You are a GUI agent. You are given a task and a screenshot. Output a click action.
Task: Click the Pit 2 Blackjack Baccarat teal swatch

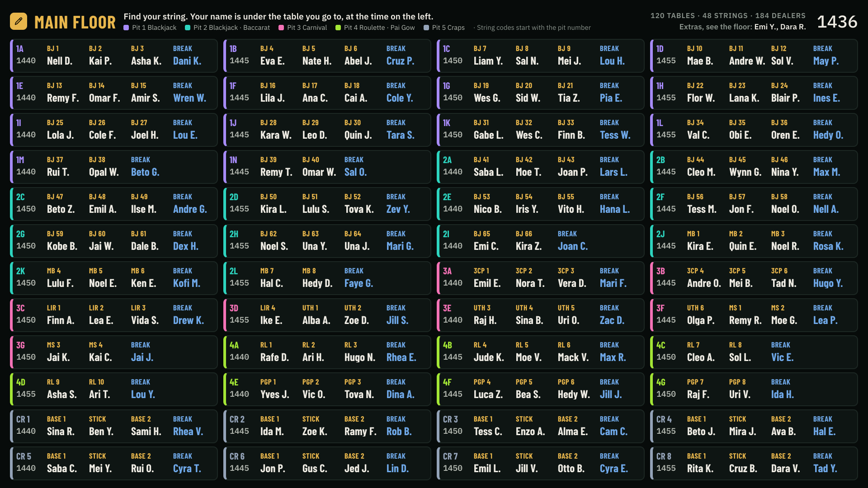click(x=188, y=28)
